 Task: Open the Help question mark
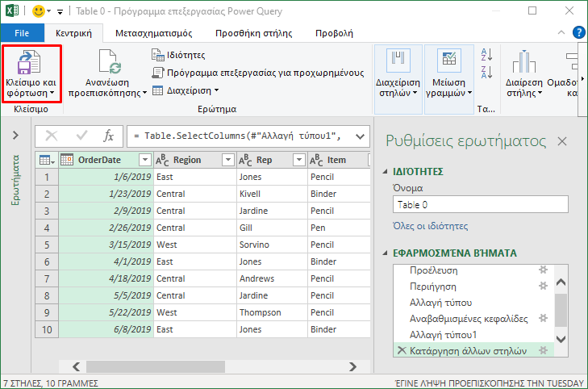click(578, 32)
